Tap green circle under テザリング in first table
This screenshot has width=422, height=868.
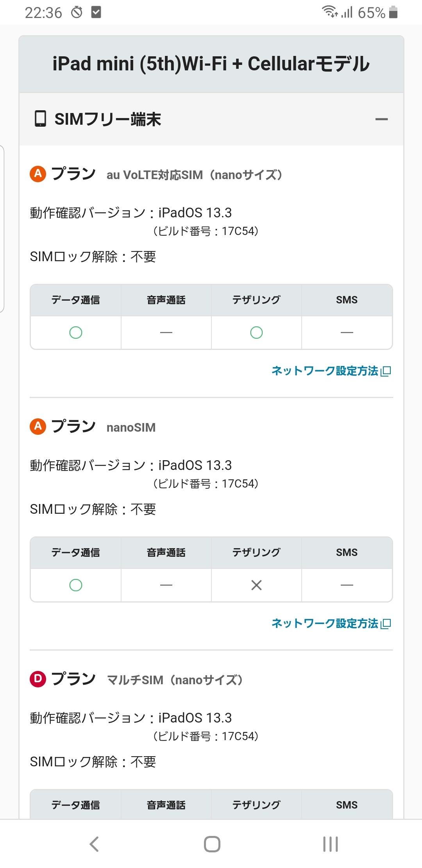point(256,333)
